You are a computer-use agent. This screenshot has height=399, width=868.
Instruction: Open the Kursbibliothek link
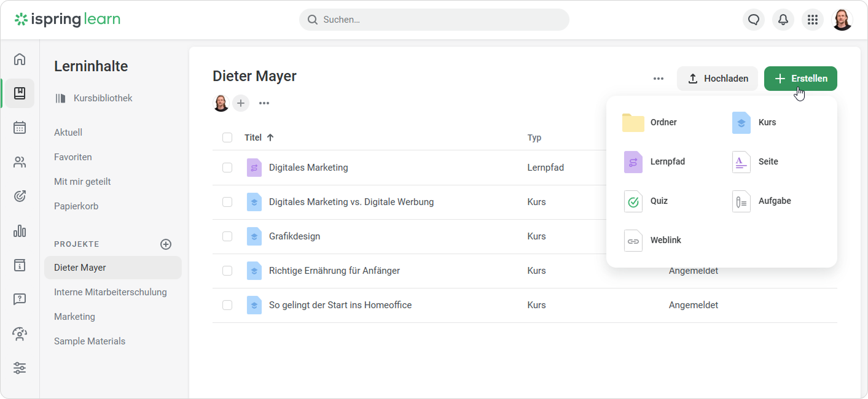click(x=102, y=98)
